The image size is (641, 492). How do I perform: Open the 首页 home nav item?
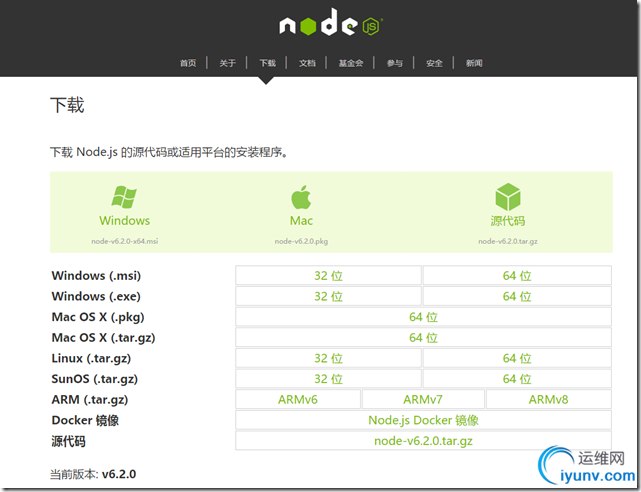[188, 63]
